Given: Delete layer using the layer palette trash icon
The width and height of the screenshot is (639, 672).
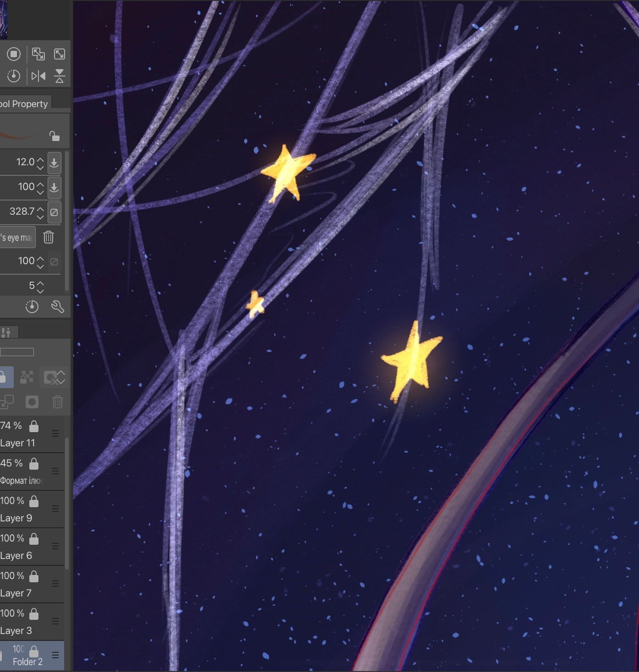Looking at the screenshot, I should pyautogui.click(x=58, y=402).
